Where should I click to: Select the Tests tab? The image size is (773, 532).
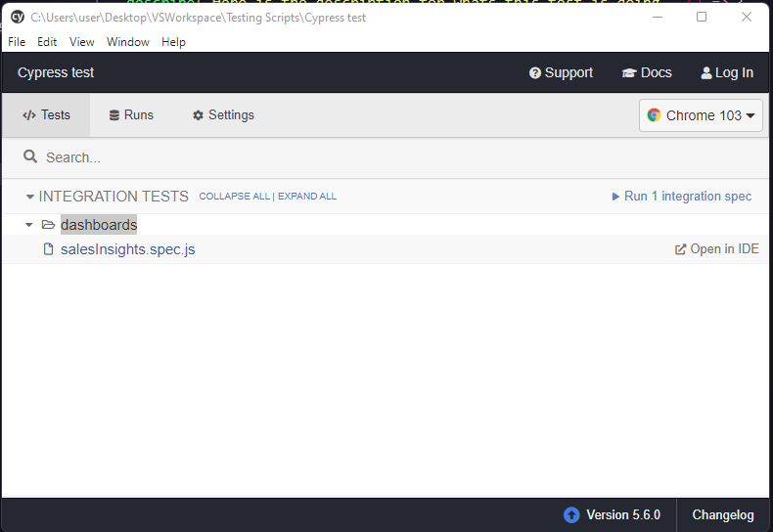coord(46,115)
